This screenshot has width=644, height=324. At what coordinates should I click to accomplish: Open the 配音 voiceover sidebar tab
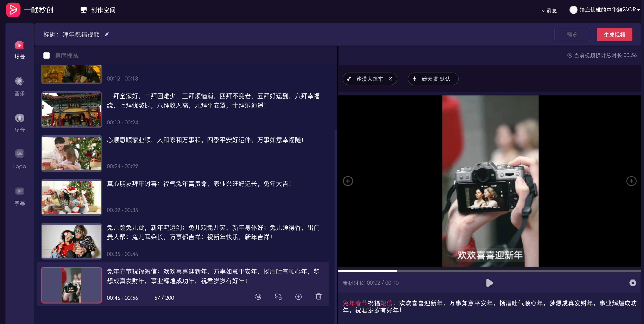point(19,123)
